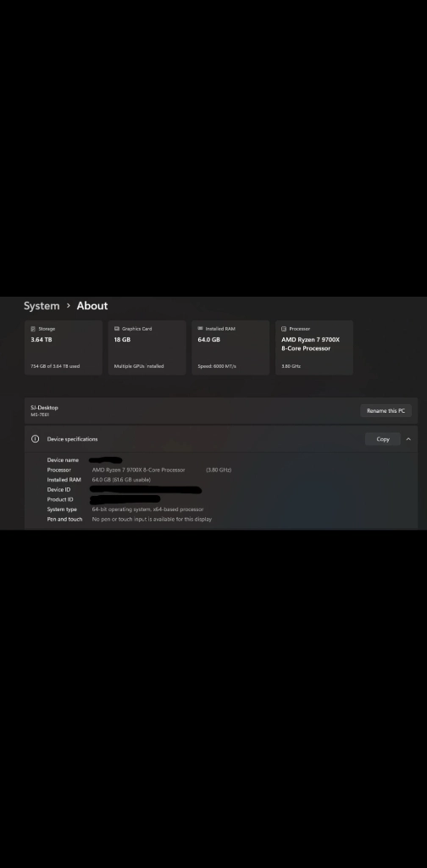427x868 pixels.
Task: Open the 18 GB graphics card tile
Action: 147,348
